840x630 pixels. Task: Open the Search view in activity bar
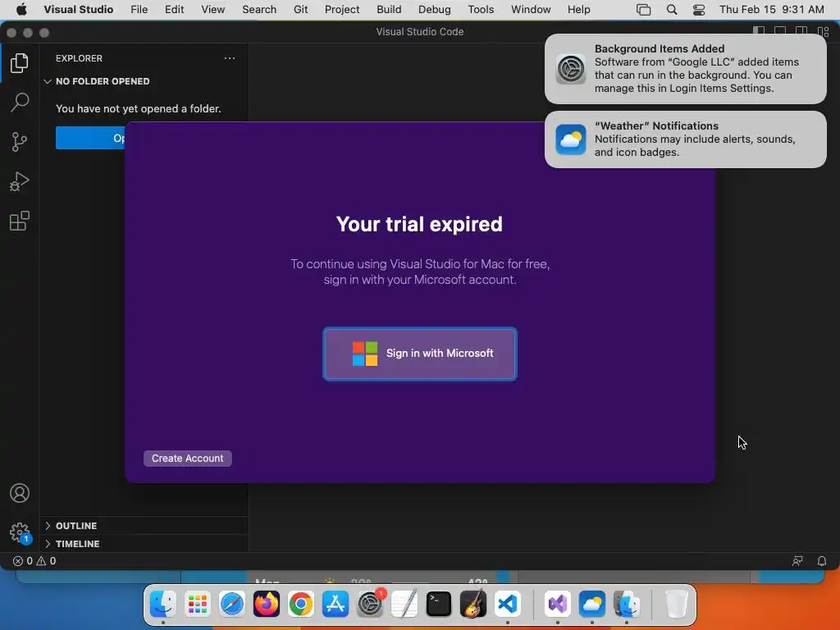(20, 103)
